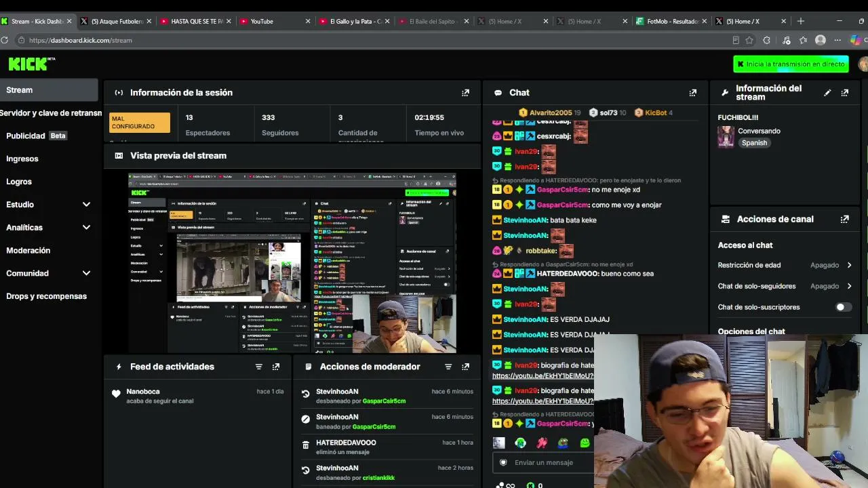The height and width of the screenshot is (488, 868).
Task: Open Chat de solo-seguidores settings arrow
Action: click(x=849, y=286)
